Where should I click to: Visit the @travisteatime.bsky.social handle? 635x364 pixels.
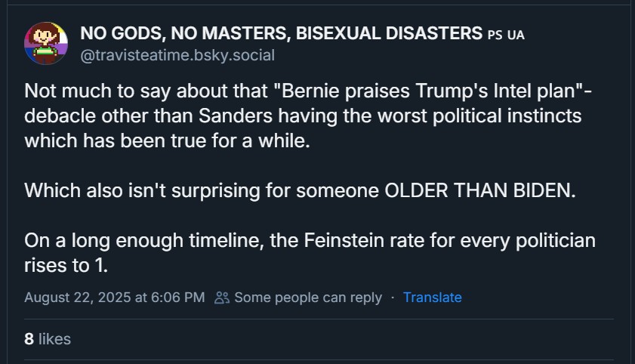[177, 55]
